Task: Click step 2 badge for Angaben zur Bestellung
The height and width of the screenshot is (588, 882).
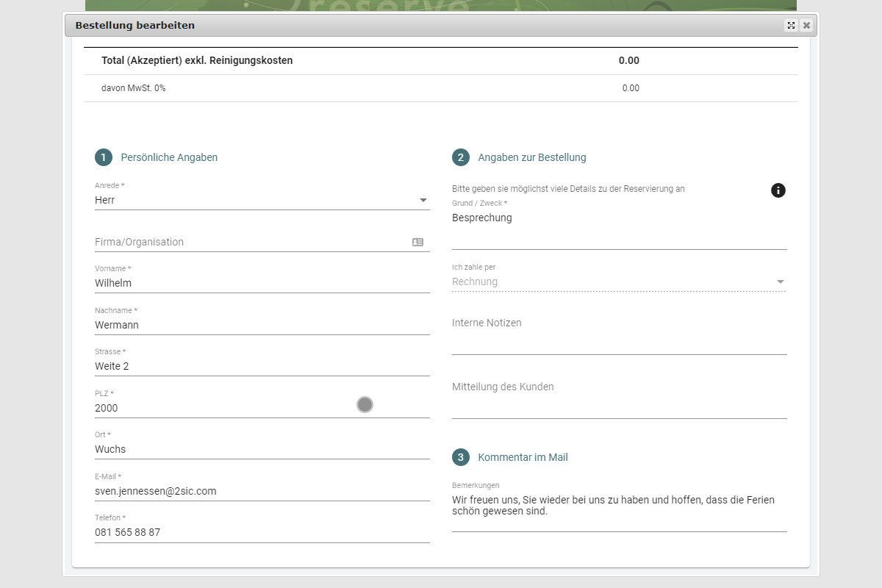Action: (x=461, y=157)
